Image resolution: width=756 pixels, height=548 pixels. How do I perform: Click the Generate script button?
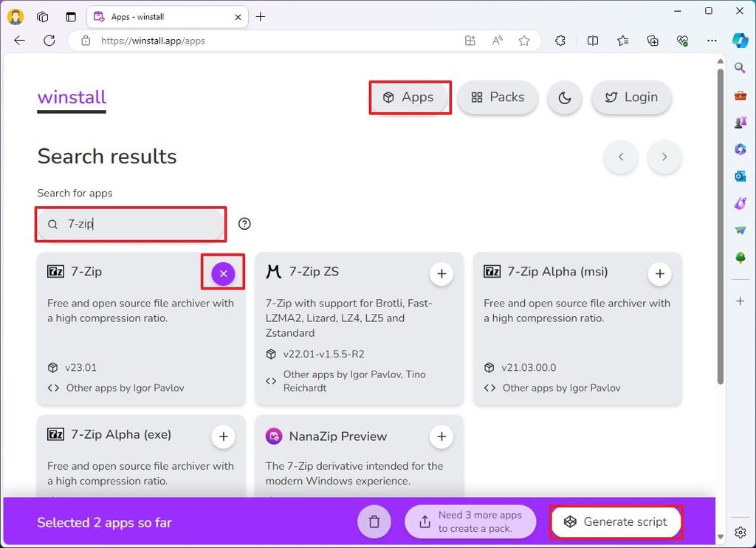615,521
